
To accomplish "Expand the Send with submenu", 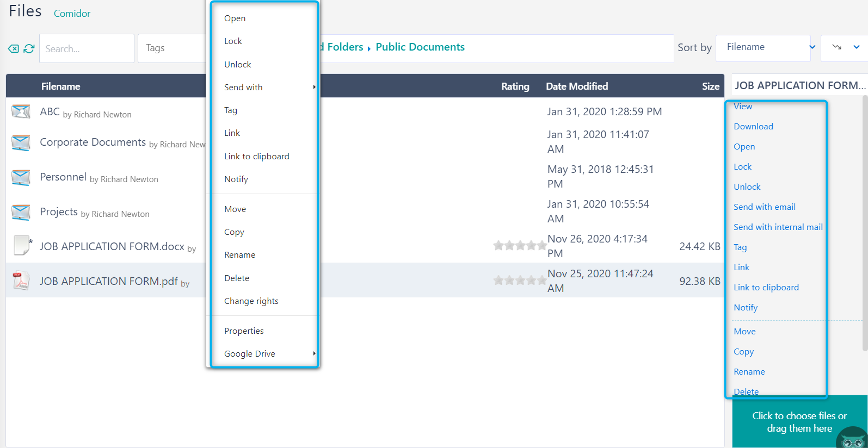I will click(314, 87).
